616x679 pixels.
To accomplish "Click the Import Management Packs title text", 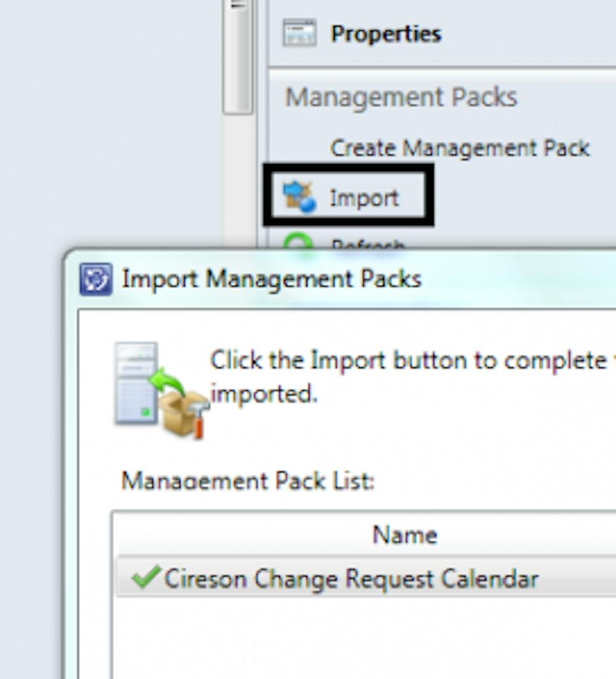I will coord(271,279).
